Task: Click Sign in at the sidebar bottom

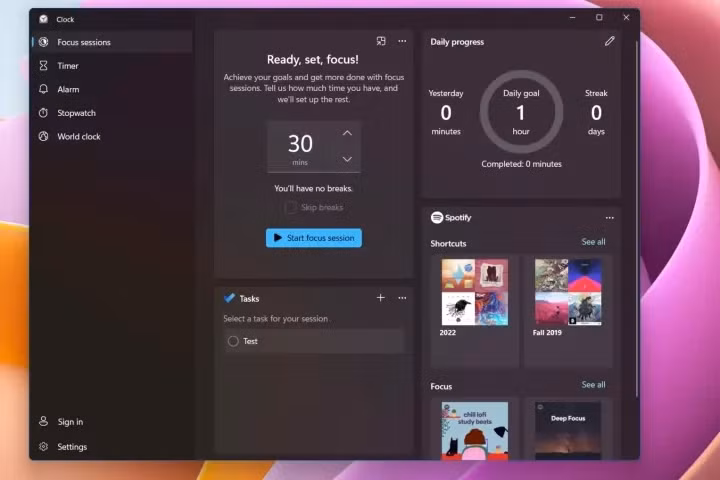Action: coord(112,422)
